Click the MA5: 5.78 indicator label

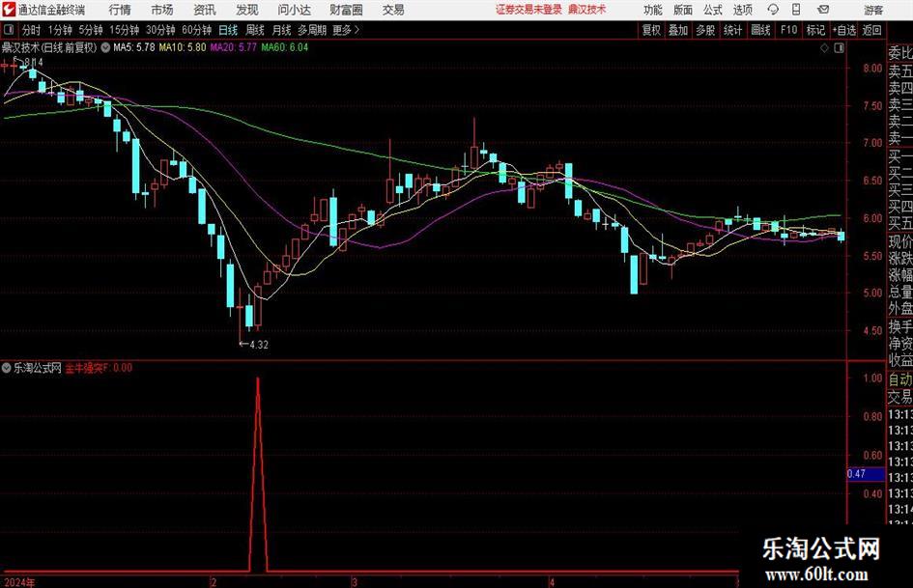click(134, 47)
